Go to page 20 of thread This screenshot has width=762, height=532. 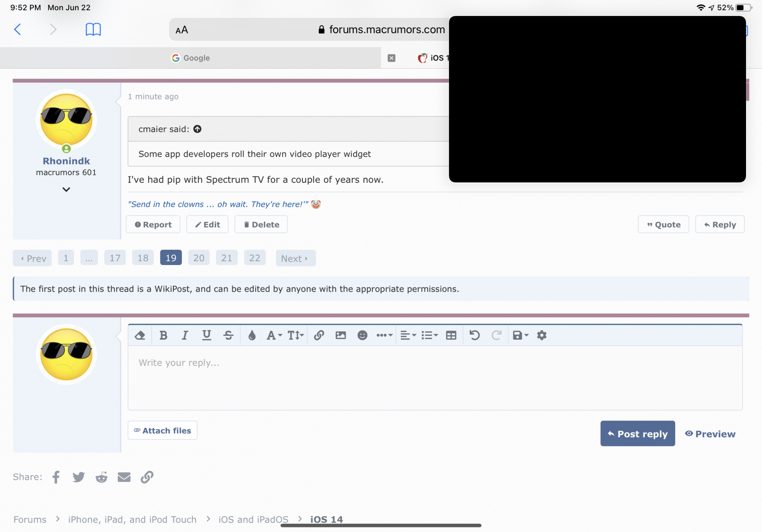click(199, 258)
